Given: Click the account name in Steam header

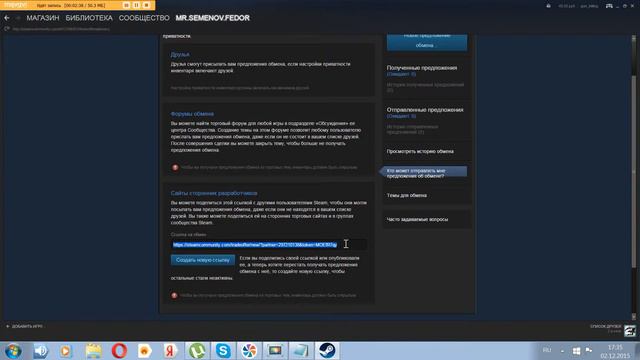Looking at the screenshot, I should [x=589, y=6].
